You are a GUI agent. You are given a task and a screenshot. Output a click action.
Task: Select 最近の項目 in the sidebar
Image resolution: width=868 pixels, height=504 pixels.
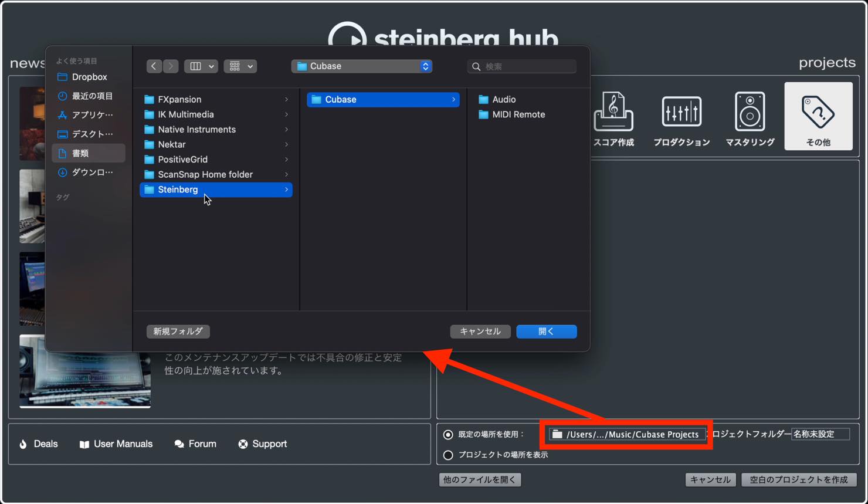coord(89,96)
